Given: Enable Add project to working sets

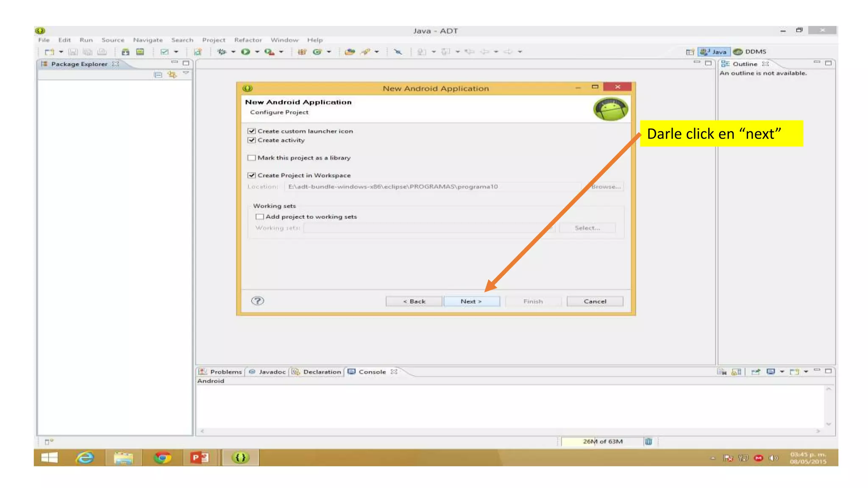Looking at the screenshot, I should pyautogui.click(x=260, y=216).
